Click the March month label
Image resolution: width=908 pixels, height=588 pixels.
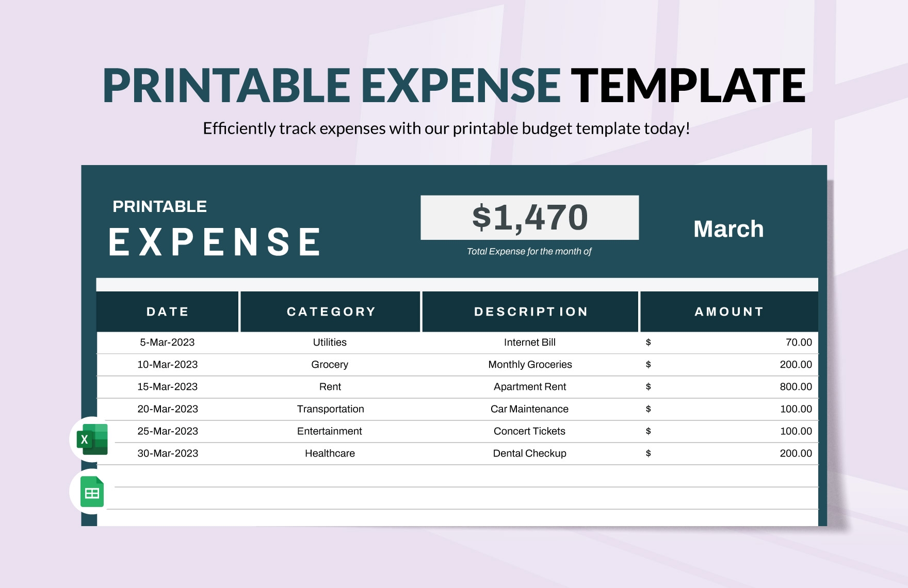728,229
